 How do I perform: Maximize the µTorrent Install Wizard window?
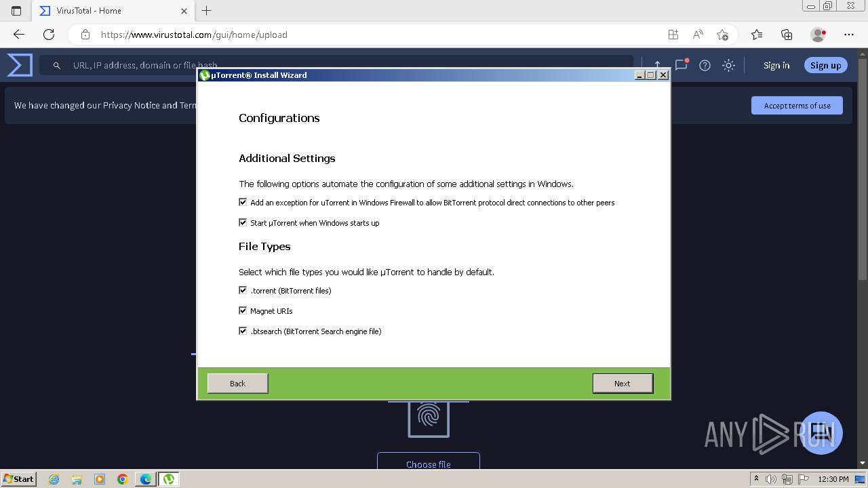click(x=651, y=75)
